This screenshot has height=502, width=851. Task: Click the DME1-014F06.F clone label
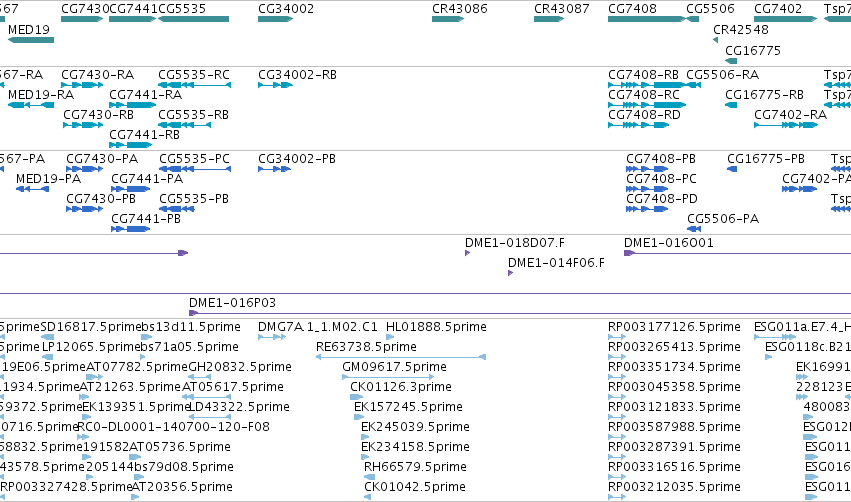(556, 263)
